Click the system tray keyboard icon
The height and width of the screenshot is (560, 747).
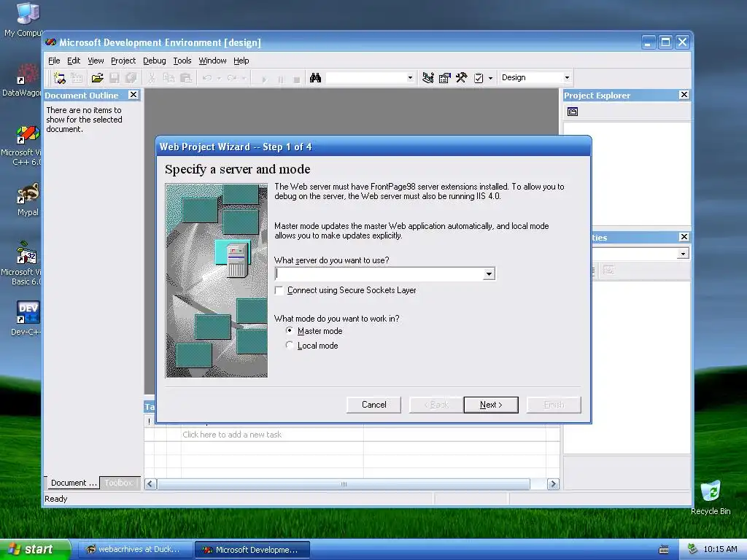(664, 550)
